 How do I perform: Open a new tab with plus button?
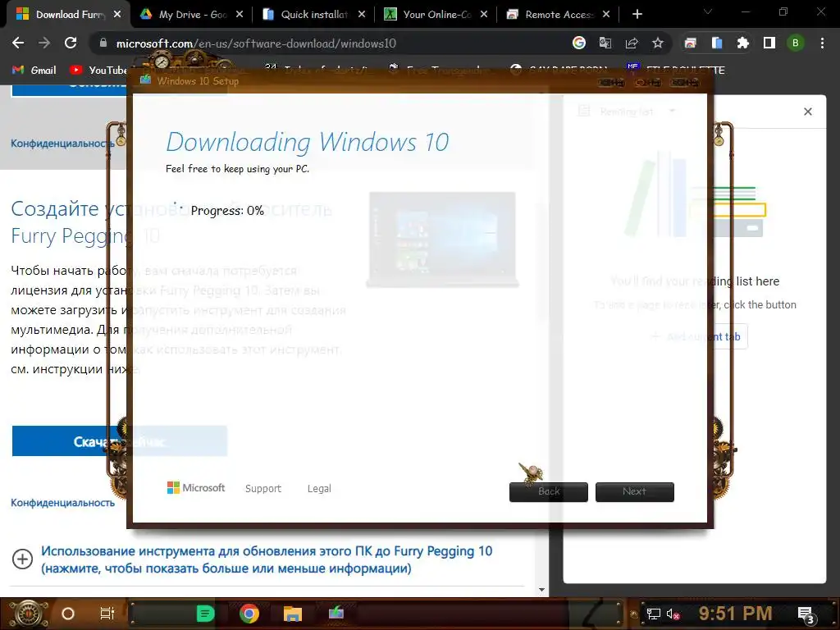[x=637, y=15]
